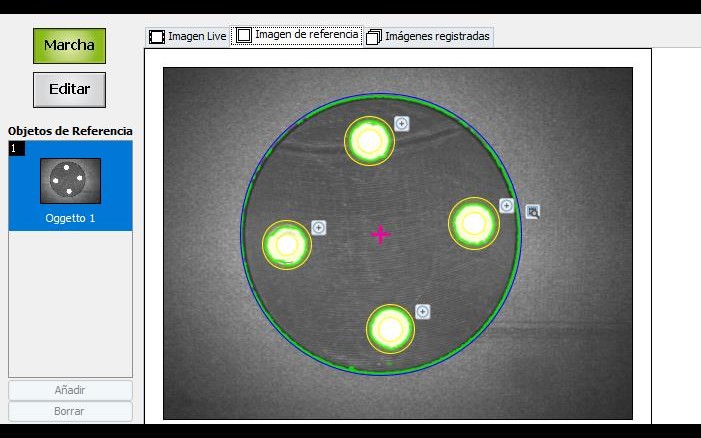Click the green Marcha button
Screen dimensions: 701x438
pos(69,46)
